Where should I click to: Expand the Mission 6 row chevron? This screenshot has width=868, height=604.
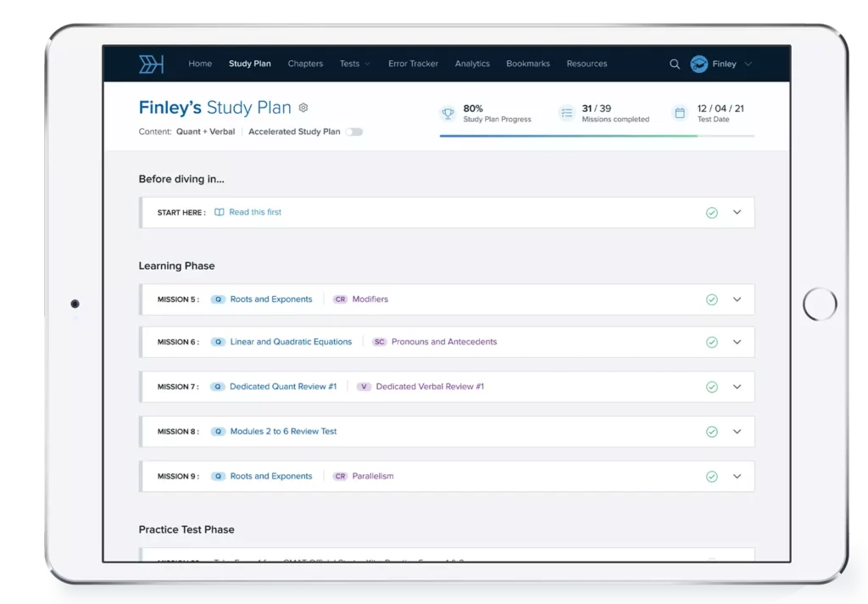tap(737, 342)
